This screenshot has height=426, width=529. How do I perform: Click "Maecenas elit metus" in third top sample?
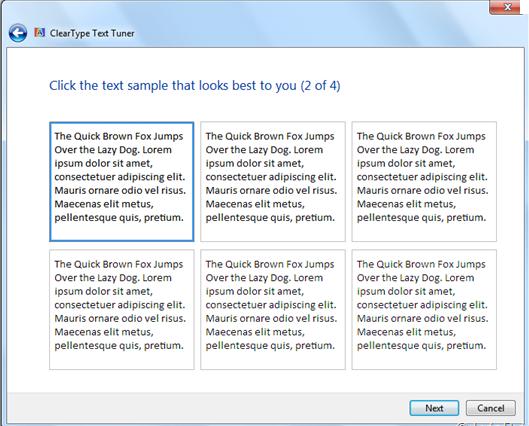[406, 204]
